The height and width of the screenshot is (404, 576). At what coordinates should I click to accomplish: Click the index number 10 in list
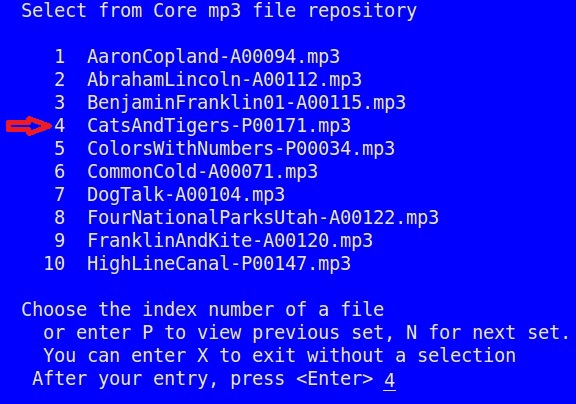54,264
